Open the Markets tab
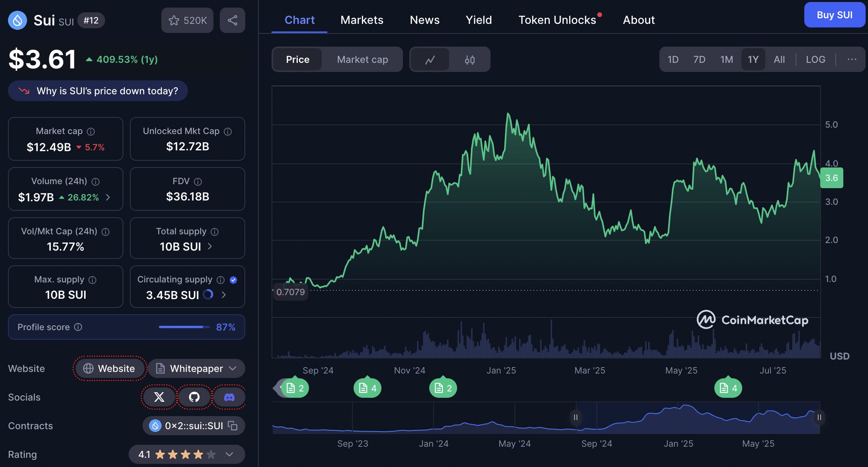 point(362,20)
